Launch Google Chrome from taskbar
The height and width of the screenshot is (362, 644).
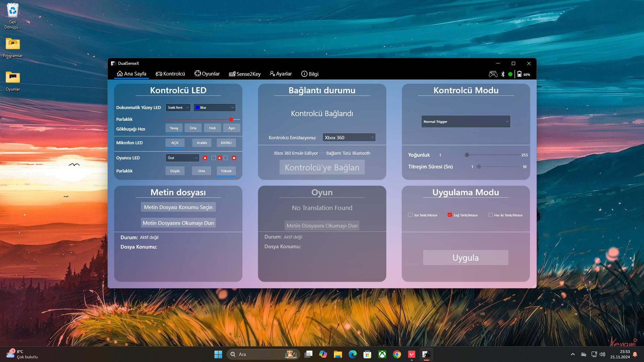coord(397,354)
